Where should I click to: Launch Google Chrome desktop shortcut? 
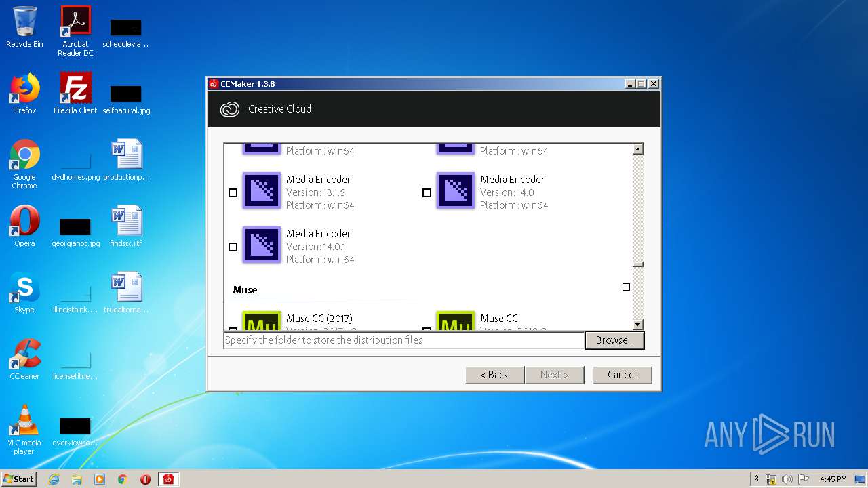pyautogui.click(x=24, y=164)
